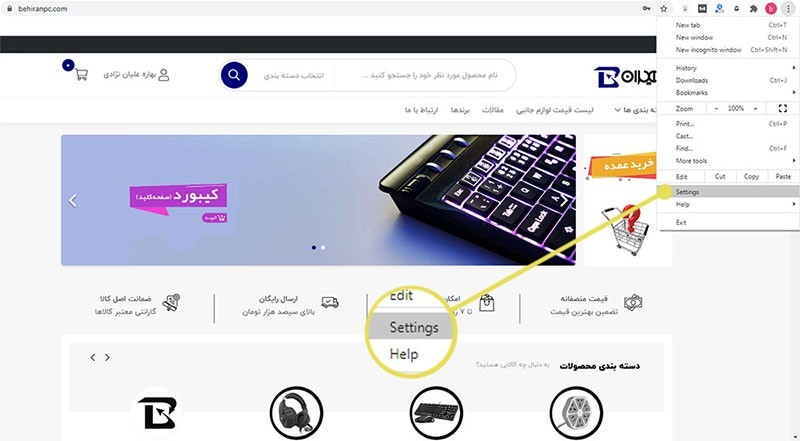The height and width of the screenshot is (441, 800).
Task: Open the برندها brands link
Action: coord(460,110)
